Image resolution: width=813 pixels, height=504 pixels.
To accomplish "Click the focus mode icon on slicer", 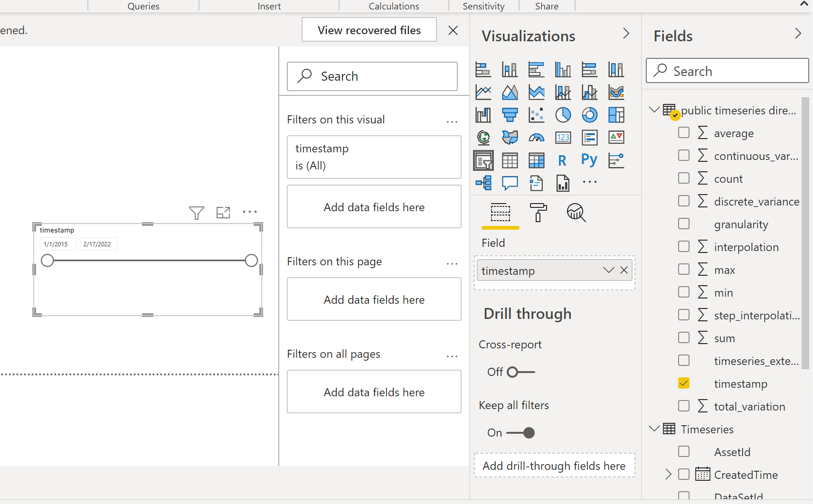I will [223, 213].
